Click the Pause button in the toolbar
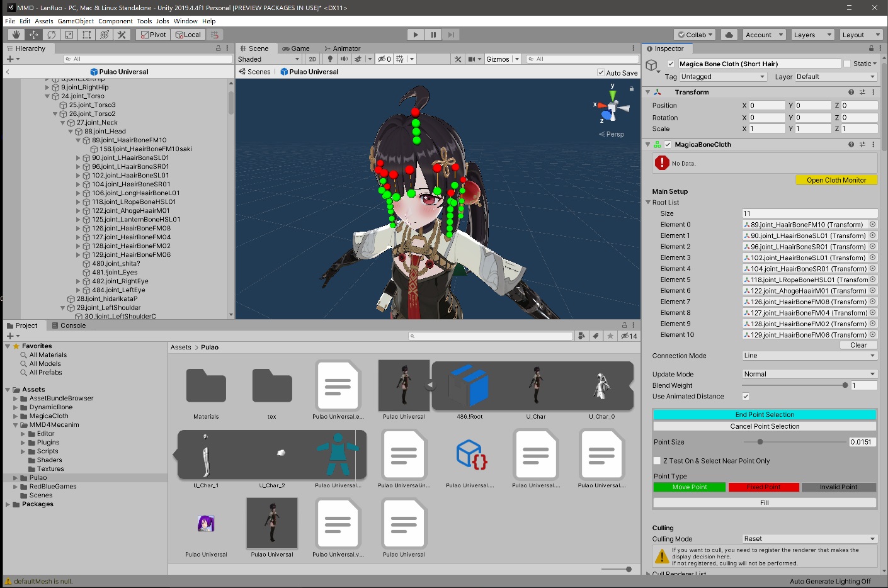The width and height of the screenshot is (888, 588). pyautogui.click(x=433, y=35)
